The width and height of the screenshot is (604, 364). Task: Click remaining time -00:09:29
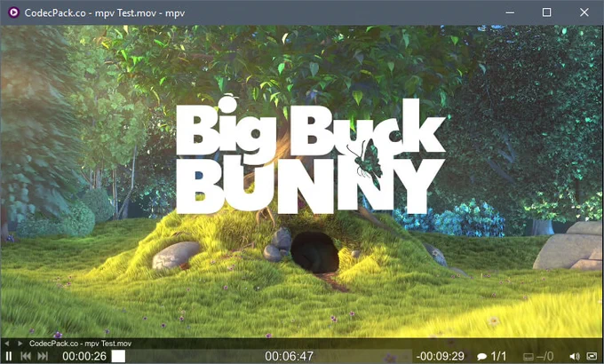tap(441, 356)
